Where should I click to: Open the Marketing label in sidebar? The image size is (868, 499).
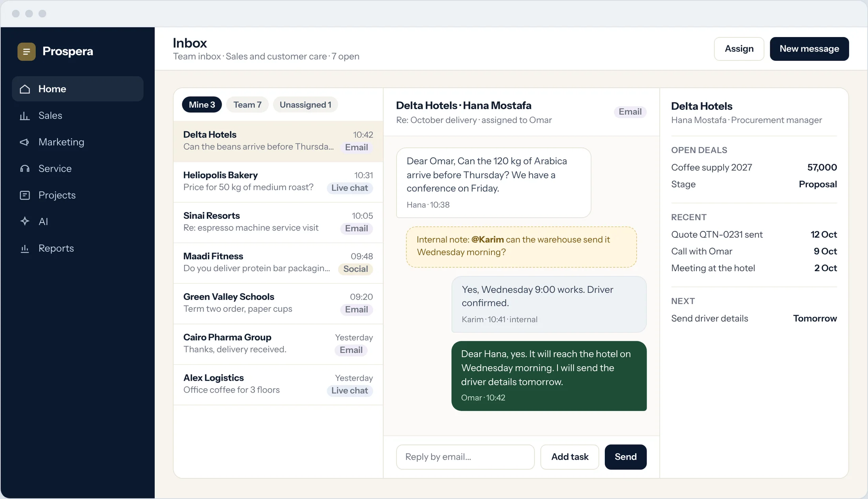[61, 142]
